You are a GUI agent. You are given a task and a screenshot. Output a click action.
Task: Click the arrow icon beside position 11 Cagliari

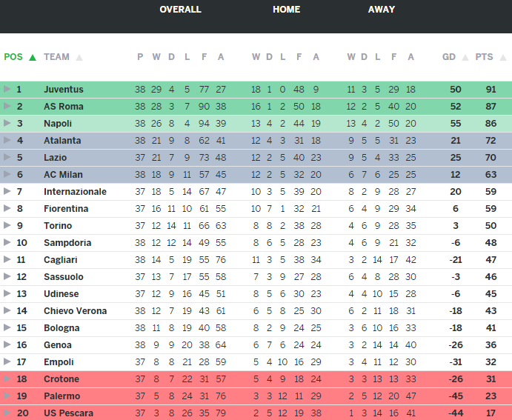[7, 260]
